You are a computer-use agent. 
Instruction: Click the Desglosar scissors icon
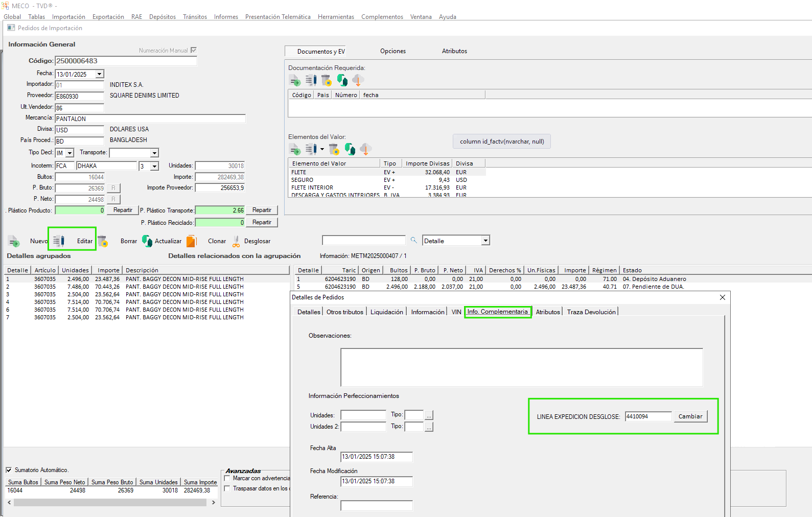[236, 241]
